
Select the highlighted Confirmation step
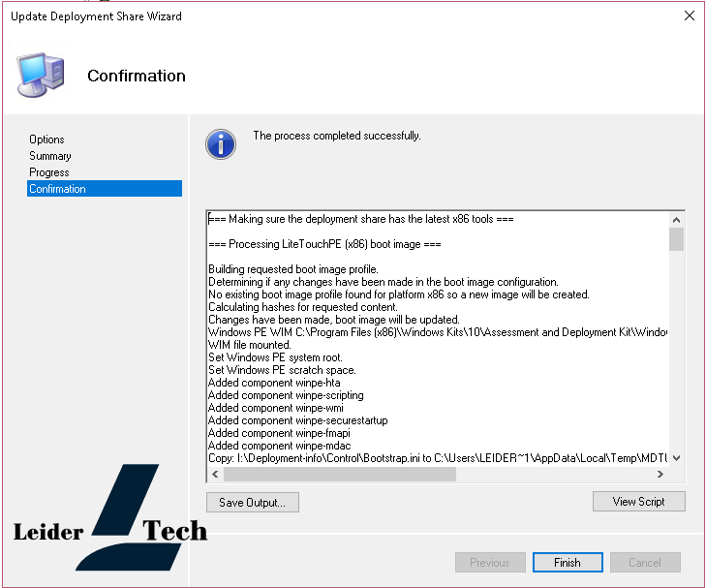coord(58,189)
